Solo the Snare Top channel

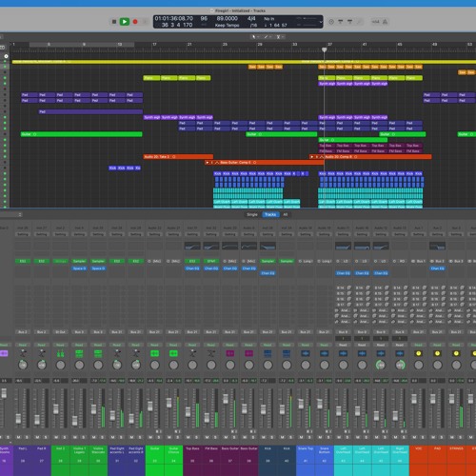pyautogui.click(x=309, y=437)
